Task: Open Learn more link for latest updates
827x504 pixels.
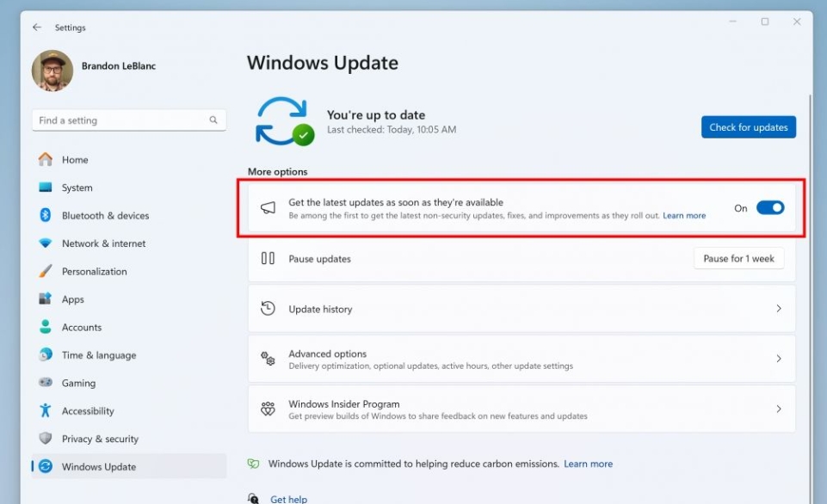Action: pos(684,216)
